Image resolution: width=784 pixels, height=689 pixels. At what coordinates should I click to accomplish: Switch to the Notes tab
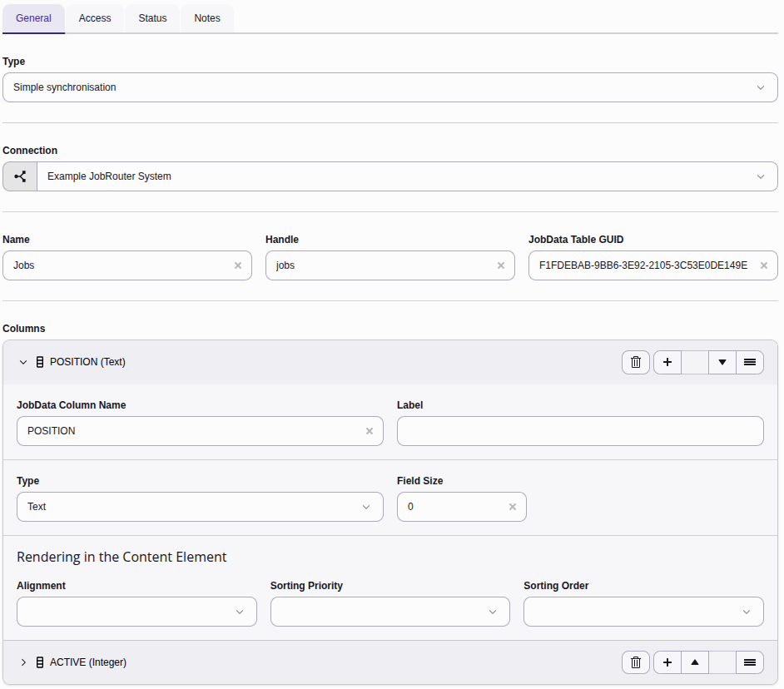coord(207,18)
